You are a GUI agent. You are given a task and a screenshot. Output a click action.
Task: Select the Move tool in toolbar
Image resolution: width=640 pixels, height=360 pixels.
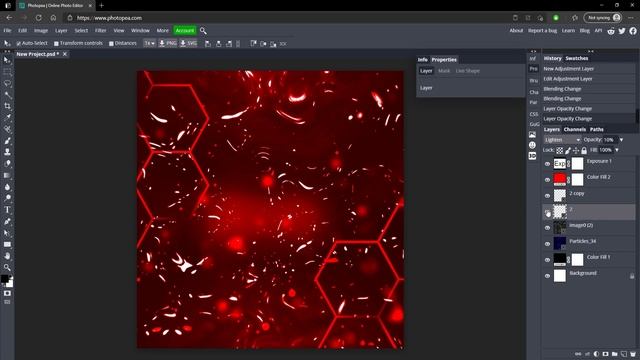[7, 60]
